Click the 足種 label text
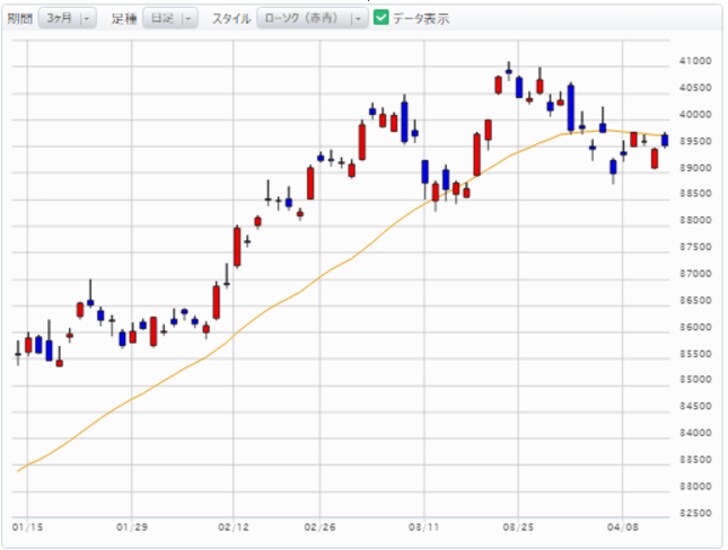 (125, 18)
